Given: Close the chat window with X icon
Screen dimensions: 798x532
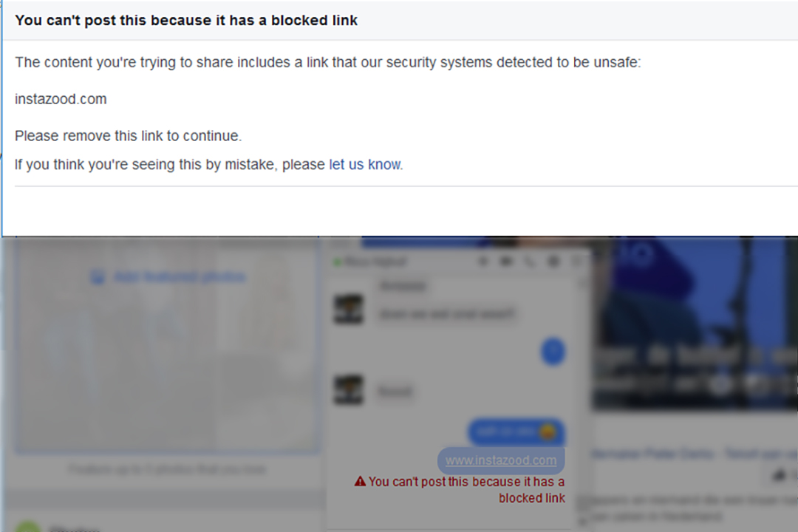Looking at the screenshot, I should (576, 262).
